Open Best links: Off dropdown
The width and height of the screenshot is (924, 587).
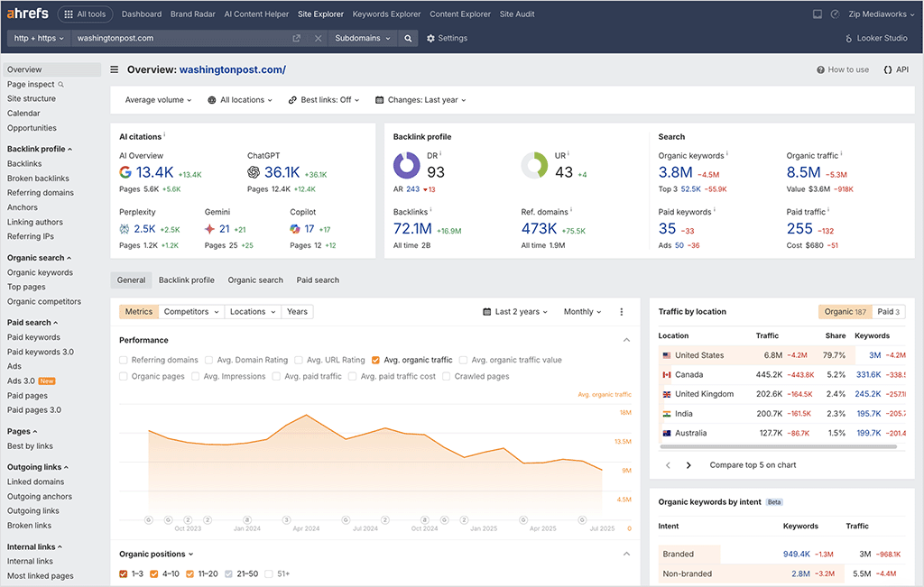(324, 100)
